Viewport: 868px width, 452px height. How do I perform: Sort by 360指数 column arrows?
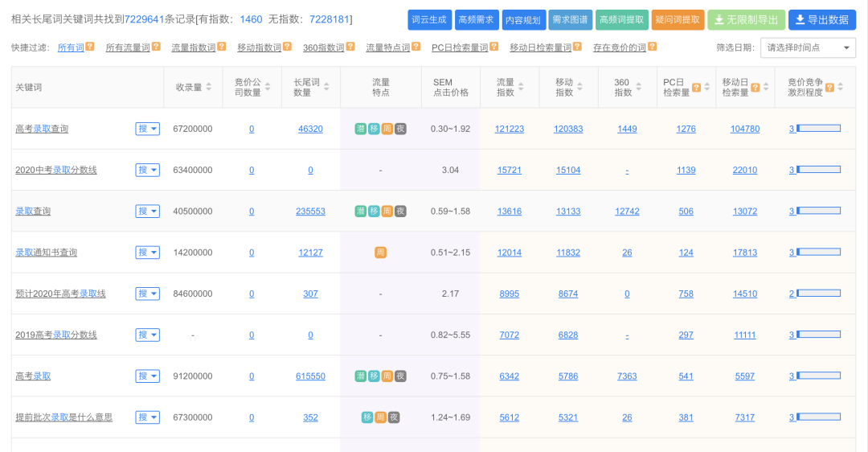click(x=638, y=87)
